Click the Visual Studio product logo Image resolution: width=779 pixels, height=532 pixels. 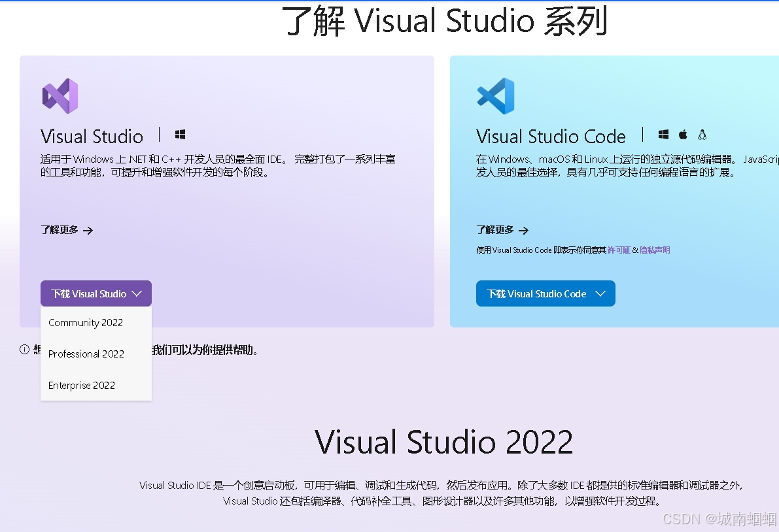click(x=60, y=95)
